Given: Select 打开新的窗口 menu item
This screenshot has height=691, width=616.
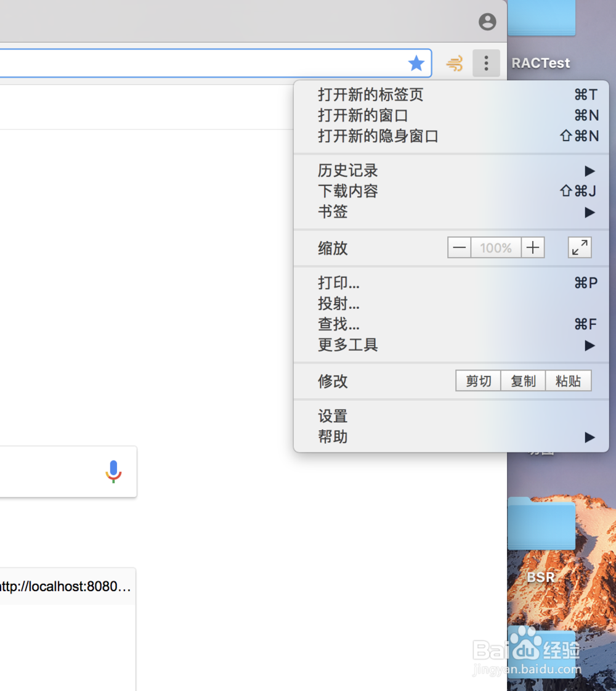Looking at the screenshot, I should pos(452,115).
